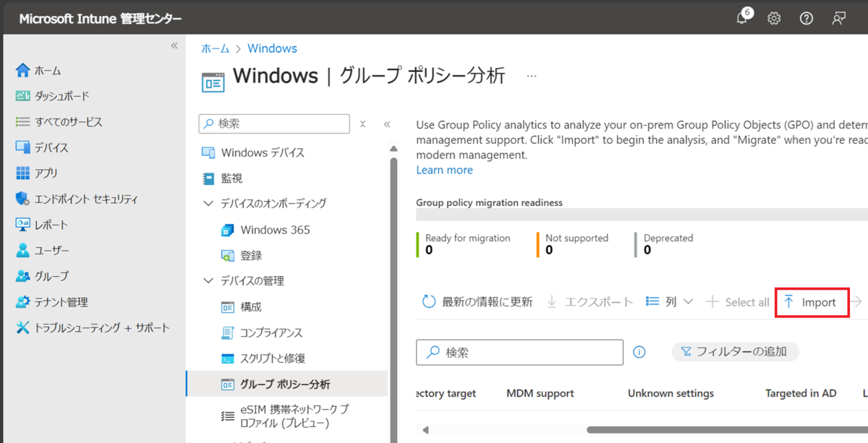This screenshot has height=443, width=868.
Task: Select グループ ポリシー分析 menu item
Action: pyautogui.click(x=286, y=384)
